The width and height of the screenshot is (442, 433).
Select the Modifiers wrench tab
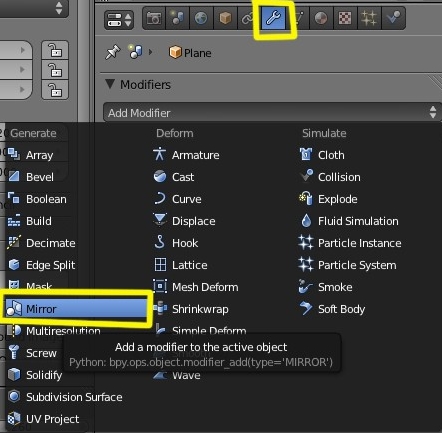pyautogui.click(x=273, y=18)
